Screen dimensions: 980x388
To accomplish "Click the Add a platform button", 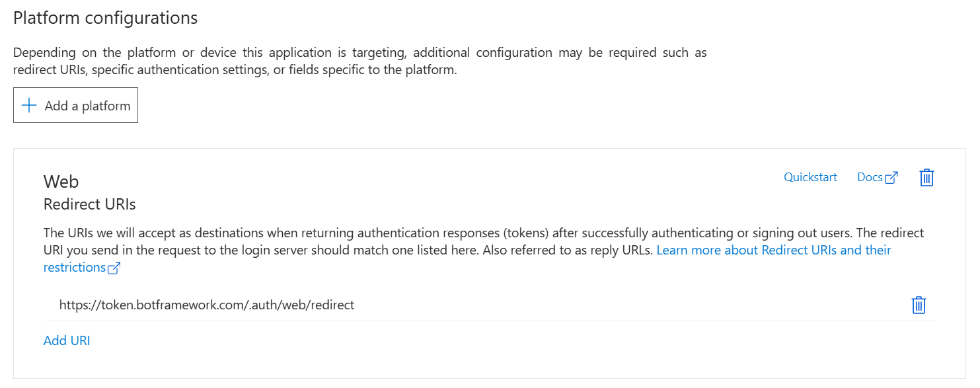I will pyautogui.click(x=75, y=104).
